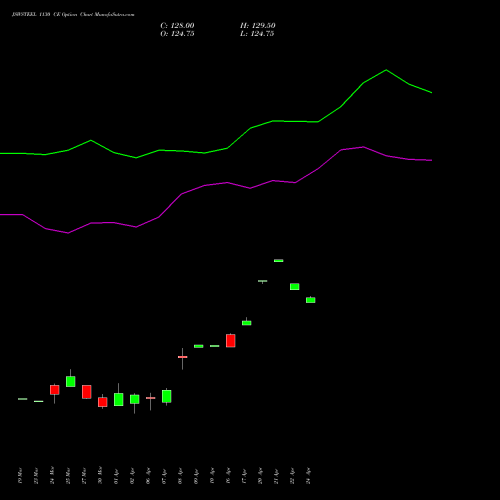This screenshot has height=500, width=500.
Task: Select the 21 Apr date label
Action: tap(276, 476)
